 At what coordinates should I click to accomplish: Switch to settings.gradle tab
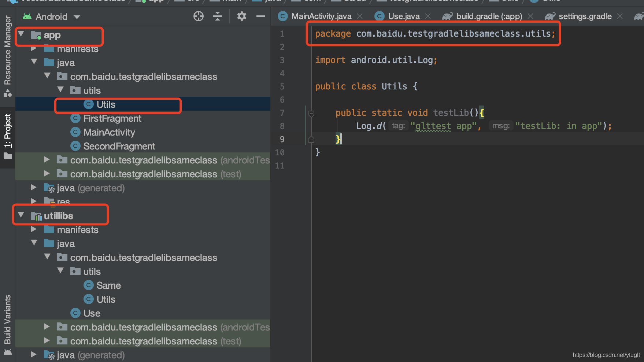coord(585,16)
